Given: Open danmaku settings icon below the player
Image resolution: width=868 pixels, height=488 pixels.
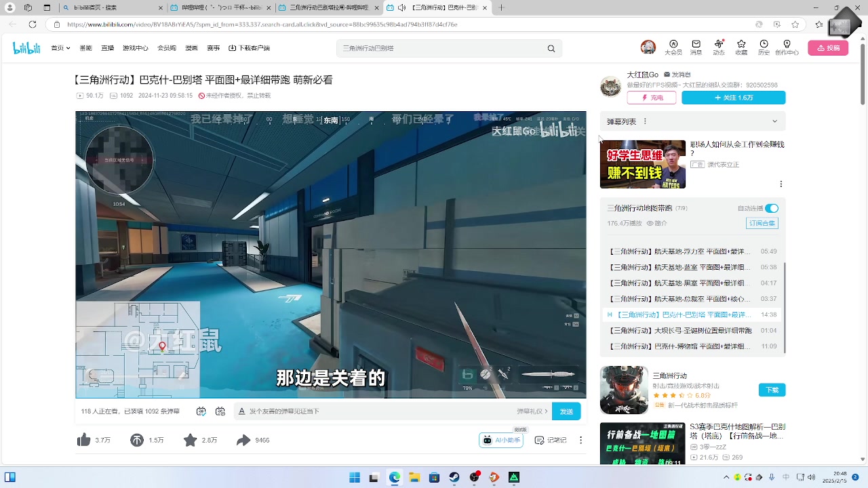Looking at the screenshot, I should pos(220,411).
